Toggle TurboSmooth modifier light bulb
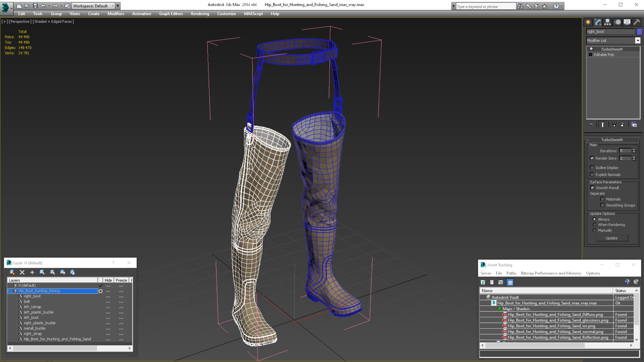Screen dimensions: 644x362 tap(591, 49)
